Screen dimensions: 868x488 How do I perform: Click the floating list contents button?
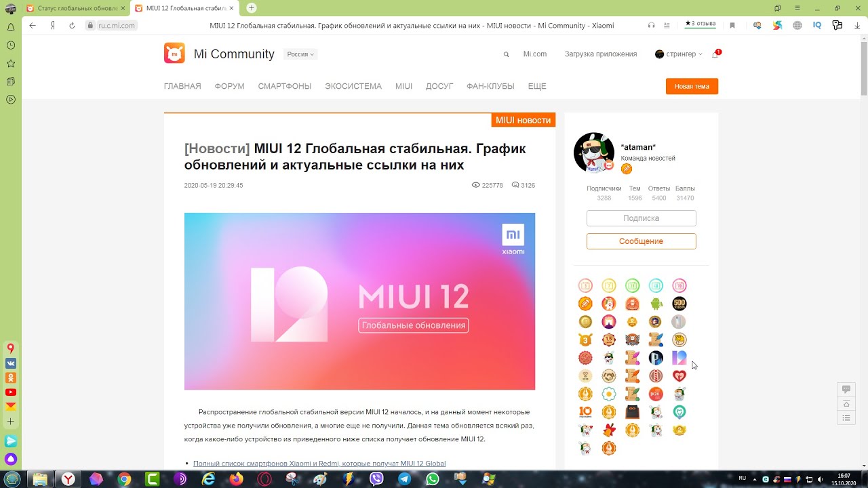(846, 418)
